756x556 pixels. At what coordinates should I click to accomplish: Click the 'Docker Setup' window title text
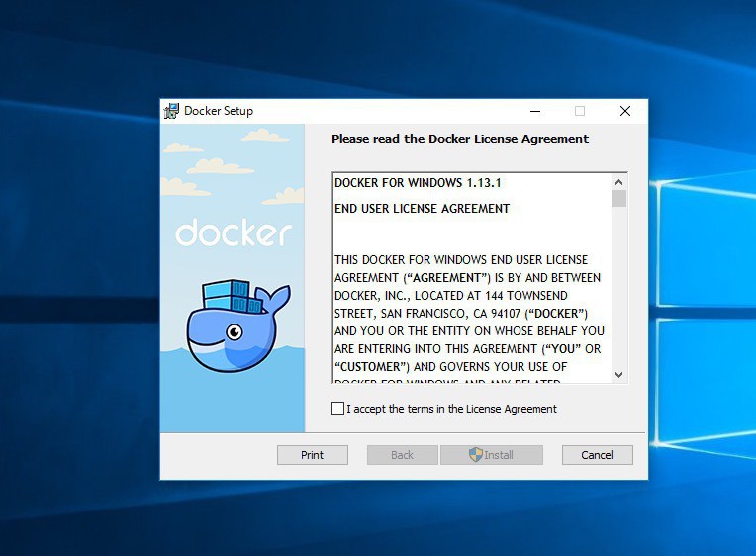coord(219,111)
